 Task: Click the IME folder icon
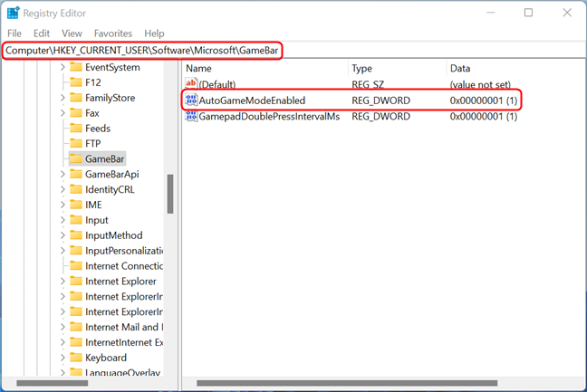(x=76, y=205)
